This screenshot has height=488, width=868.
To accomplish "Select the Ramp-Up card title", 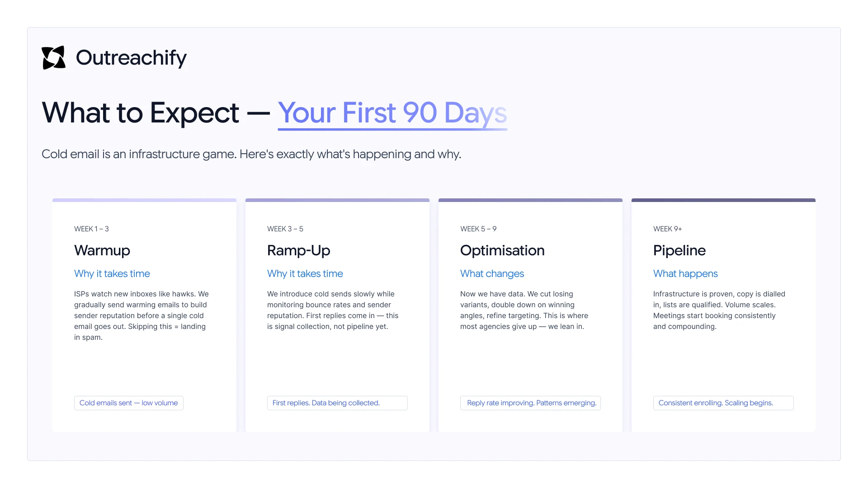I will pos(298,250).
